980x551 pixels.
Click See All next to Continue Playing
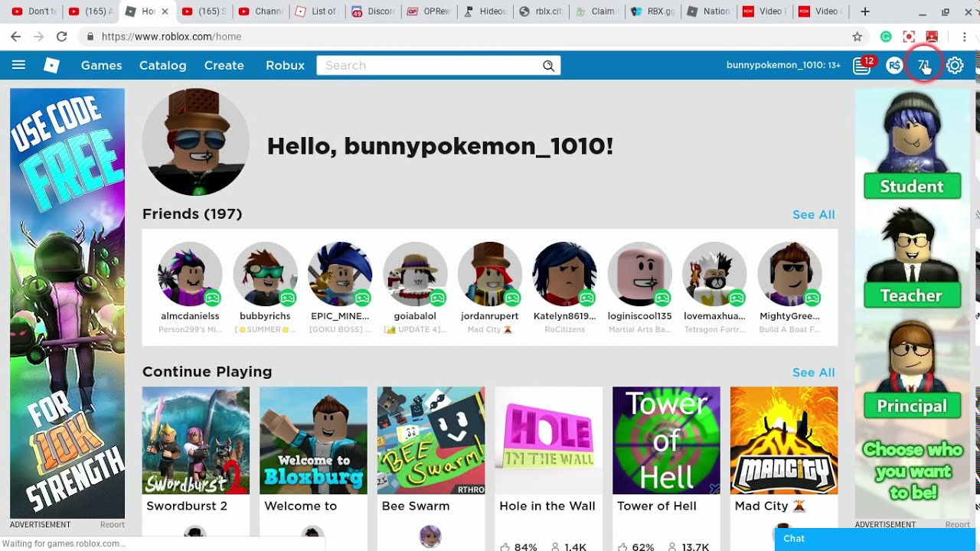[x=814, y=372]
